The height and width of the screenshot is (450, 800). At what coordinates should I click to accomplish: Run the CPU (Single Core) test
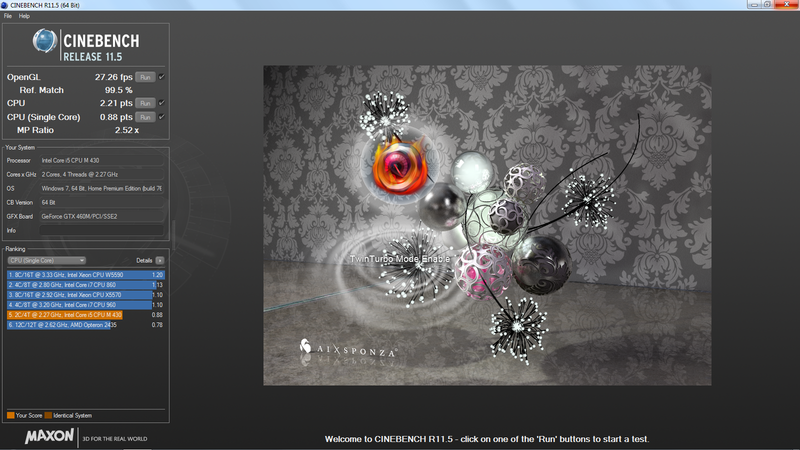click(x=145, y=117)
